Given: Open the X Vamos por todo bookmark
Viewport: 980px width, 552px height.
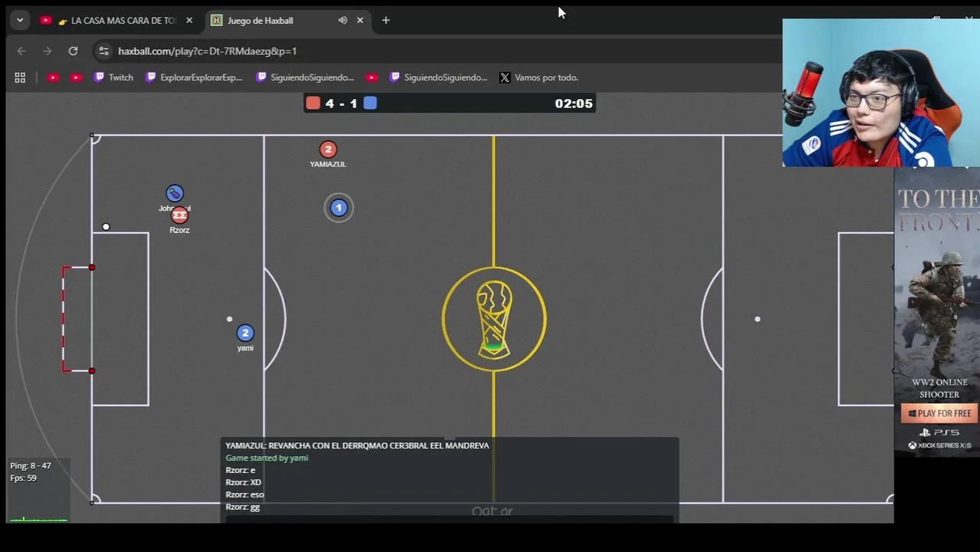Looking at the screenshot, I should [539, 77].
